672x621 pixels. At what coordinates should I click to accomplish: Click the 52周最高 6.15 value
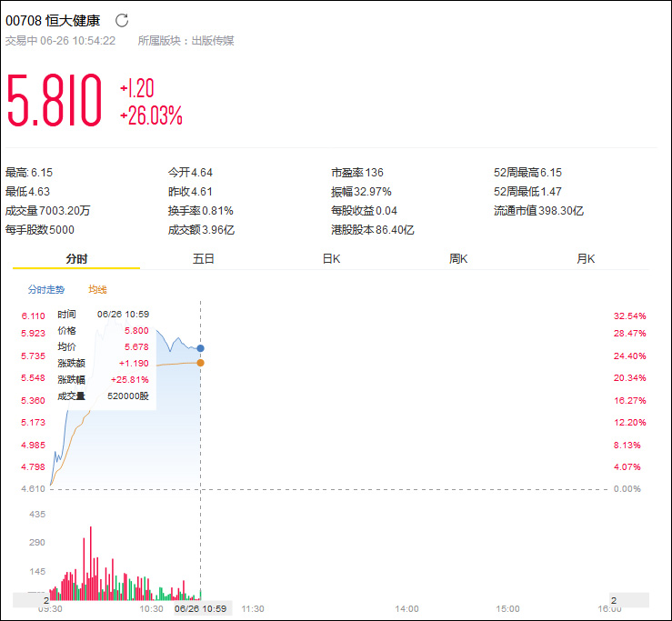(527, 173)
